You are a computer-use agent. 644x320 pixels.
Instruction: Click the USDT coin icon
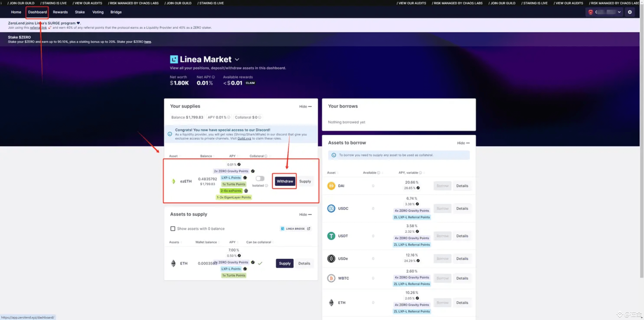tap(331, 236)
